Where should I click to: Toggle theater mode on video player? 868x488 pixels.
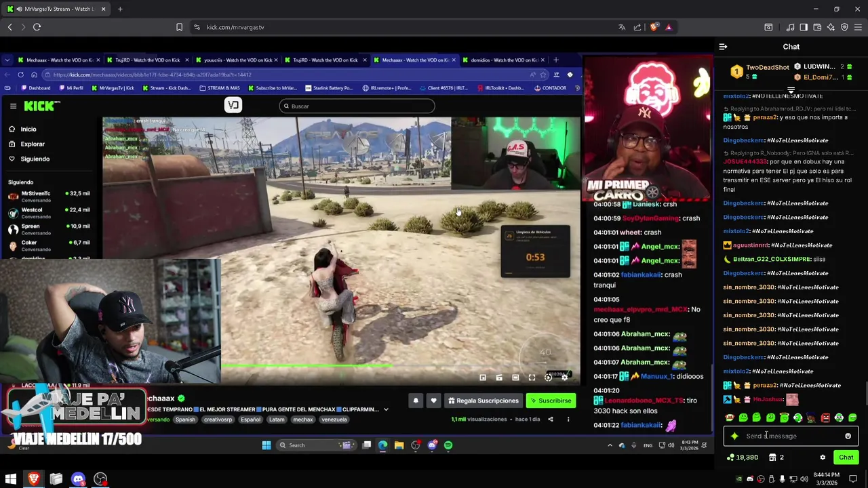515,378
